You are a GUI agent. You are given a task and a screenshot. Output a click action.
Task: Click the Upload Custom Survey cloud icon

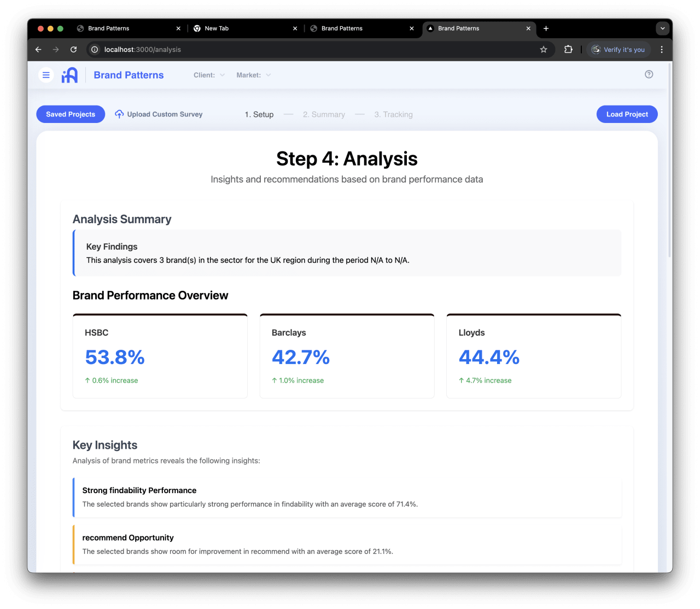click(119, 114)
